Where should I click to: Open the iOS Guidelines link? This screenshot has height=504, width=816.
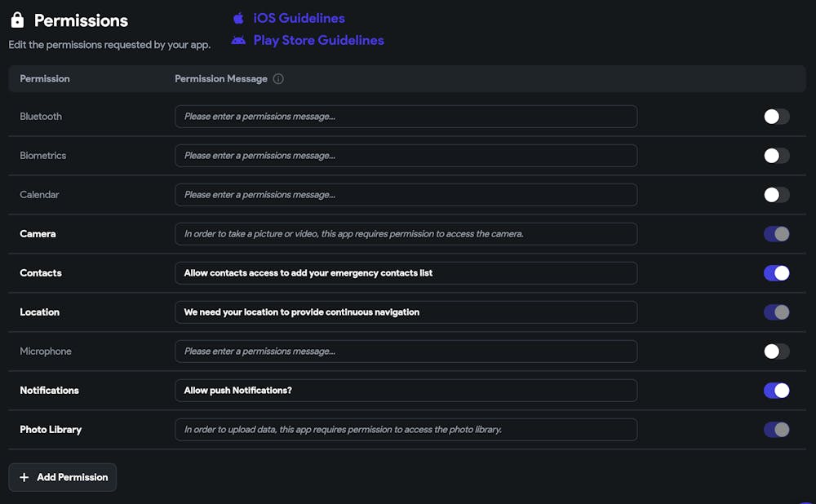(x=299, y=18)
